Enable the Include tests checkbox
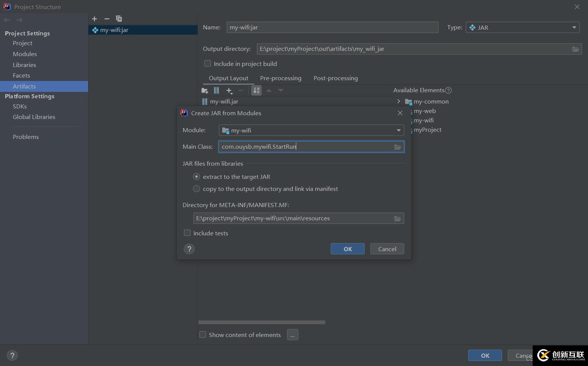Image resolution: width=588 pixels, height=366 pixels. (x=187, y=233)
